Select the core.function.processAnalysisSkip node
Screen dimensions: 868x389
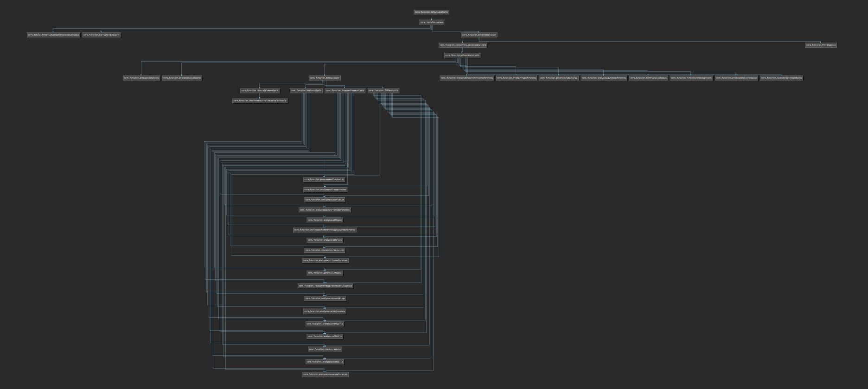coord(182,78)
